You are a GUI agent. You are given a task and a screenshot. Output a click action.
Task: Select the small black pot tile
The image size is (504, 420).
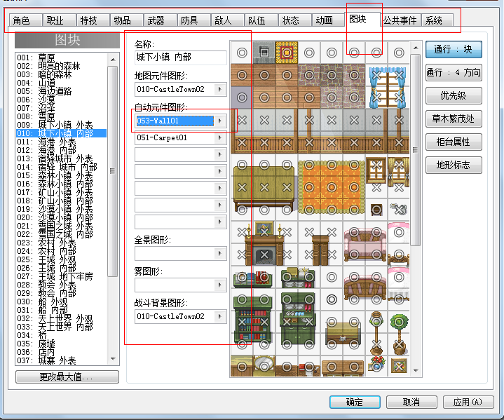(x=376, y=210)
